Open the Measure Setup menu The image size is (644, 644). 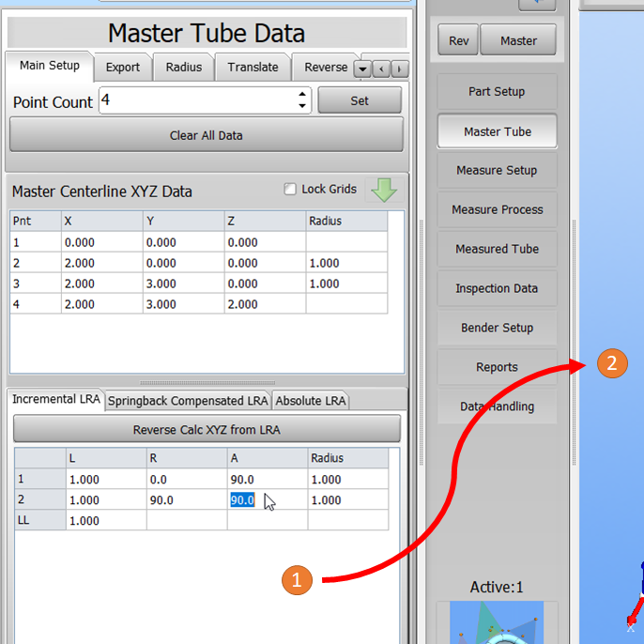(497, 171)
